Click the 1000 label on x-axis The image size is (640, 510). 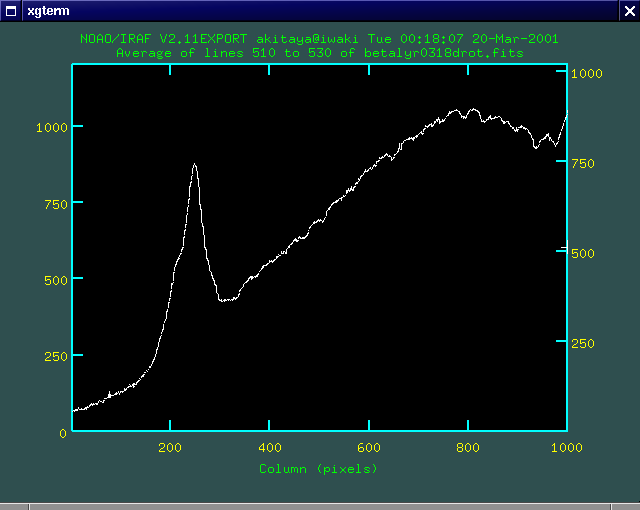pyautogui.click(x=566, y=447)
